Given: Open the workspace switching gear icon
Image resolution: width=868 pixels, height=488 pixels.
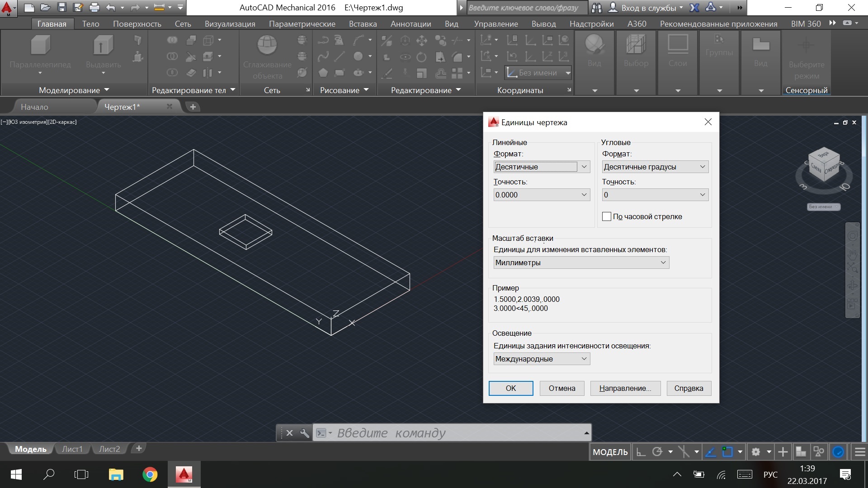Looking at the screenshot, I should [756, 452].
